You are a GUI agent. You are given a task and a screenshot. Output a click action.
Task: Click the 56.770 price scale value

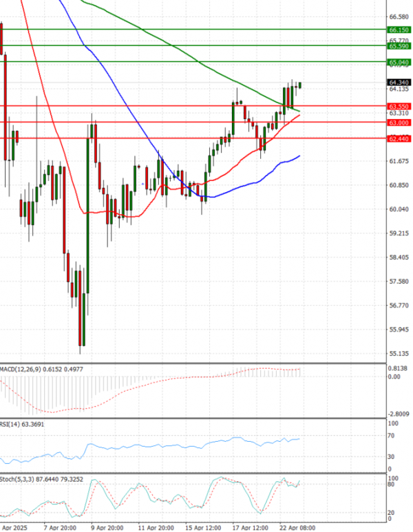[399, 306]
